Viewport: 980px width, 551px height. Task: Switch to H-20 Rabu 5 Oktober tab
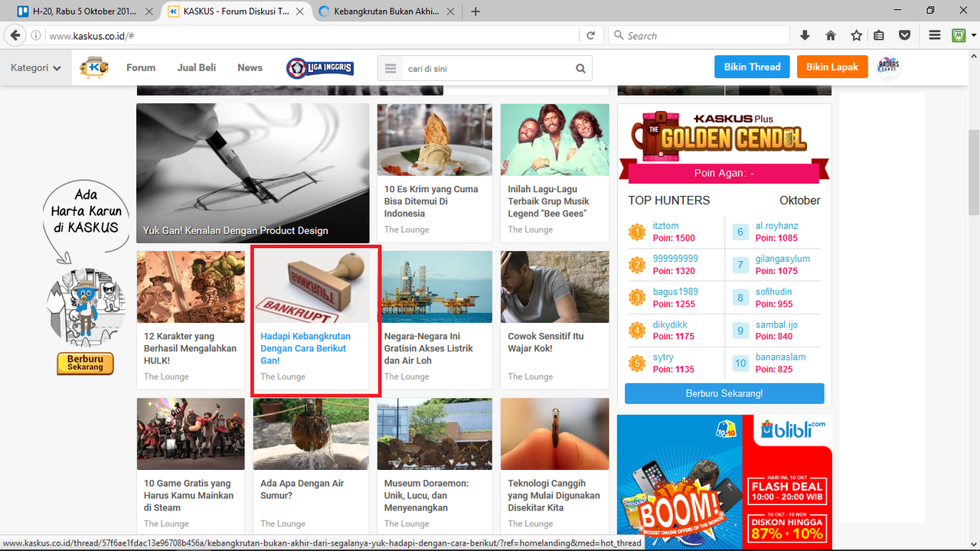(84, 11)
